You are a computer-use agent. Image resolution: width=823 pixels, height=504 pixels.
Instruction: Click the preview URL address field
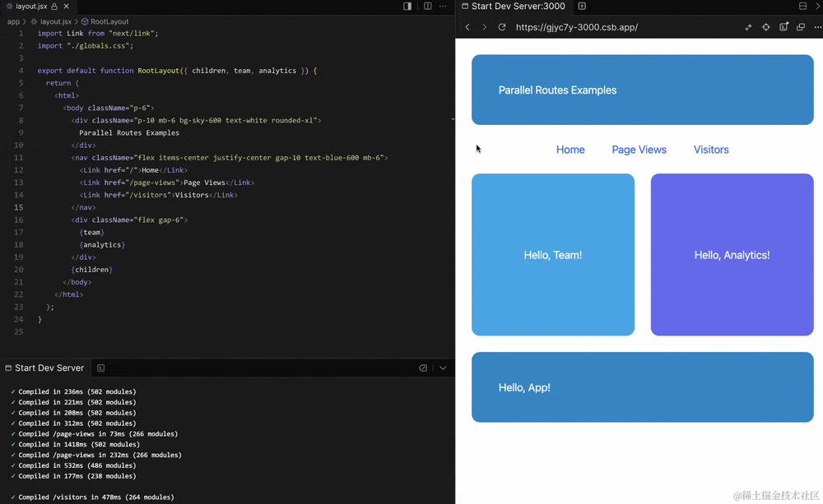(617, 27)
